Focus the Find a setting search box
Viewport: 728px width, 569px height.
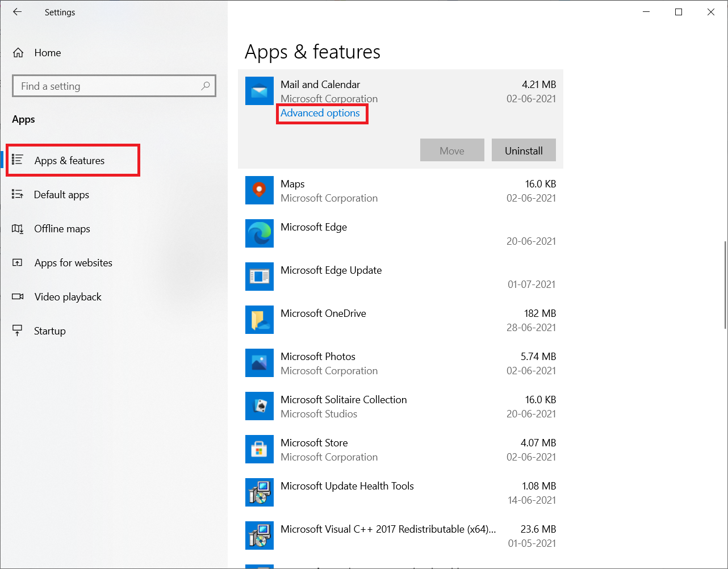114,86
